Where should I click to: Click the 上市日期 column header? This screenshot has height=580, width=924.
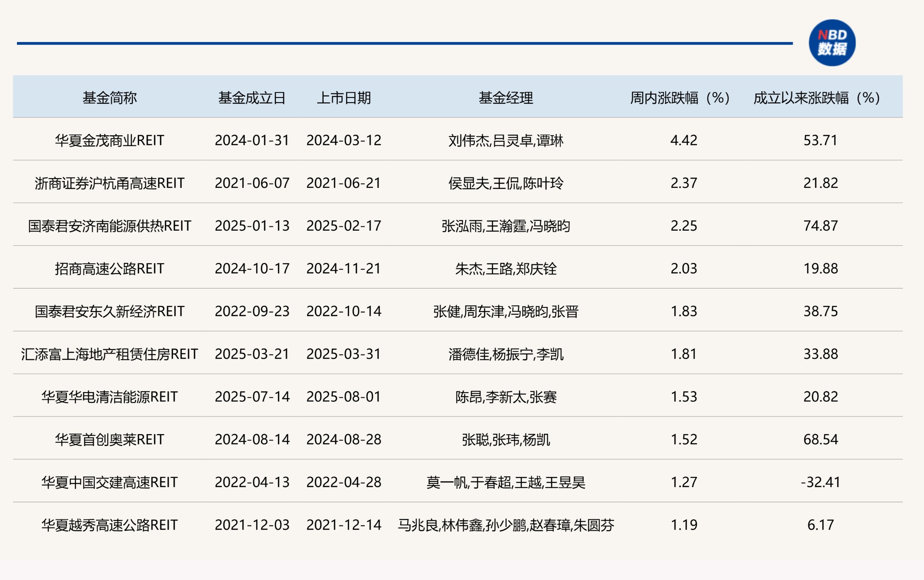click(x=344, y=98)
